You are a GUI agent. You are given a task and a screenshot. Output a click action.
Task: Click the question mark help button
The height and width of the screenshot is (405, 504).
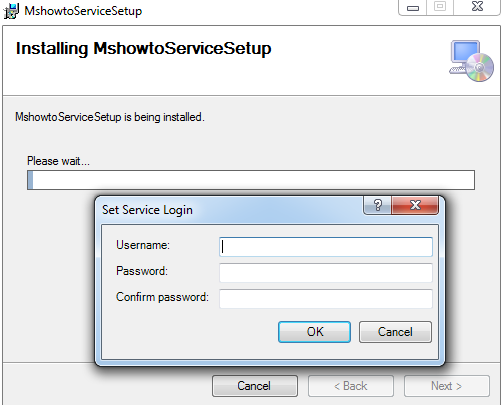tap(378, 205)
